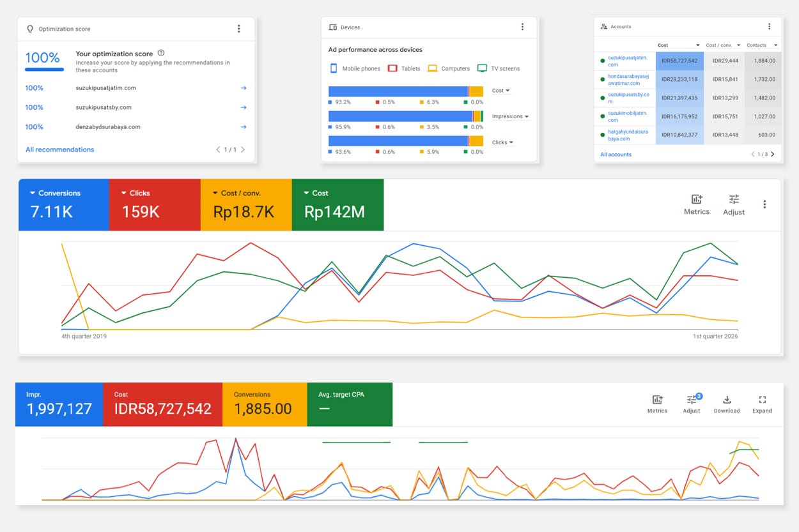Open Accounts card three-dot menu

[769, 27]
